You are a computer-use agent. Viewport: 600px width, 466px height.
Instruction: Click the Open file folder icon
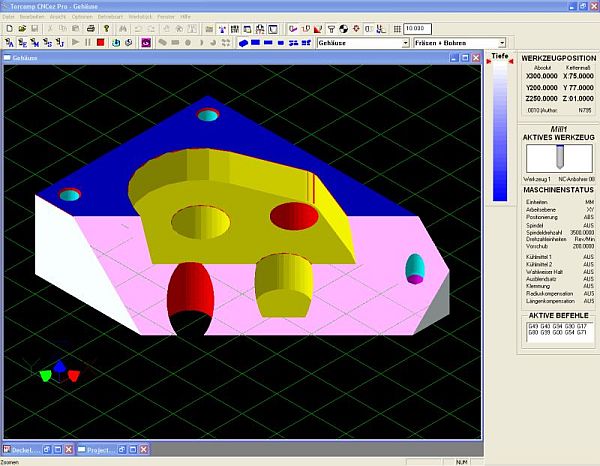tap(21, 29)
